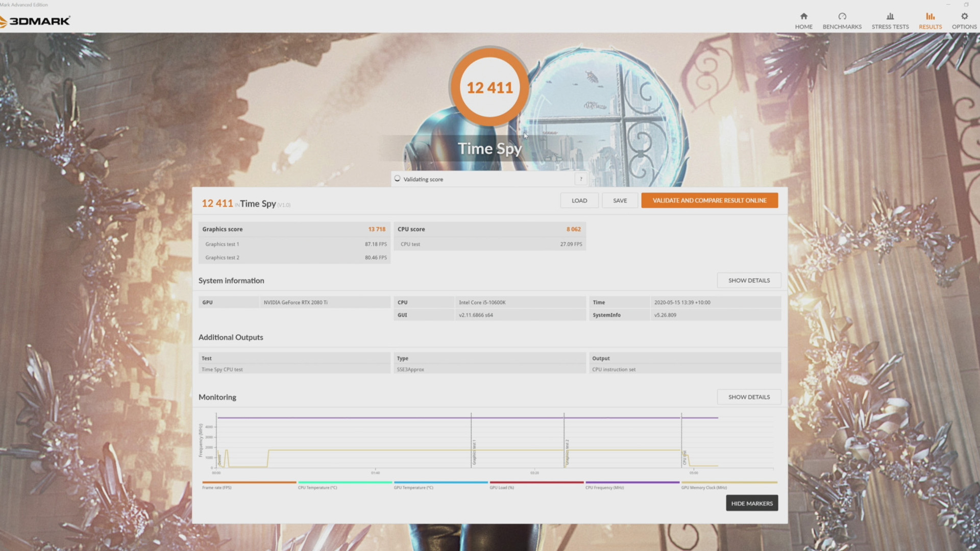Click the SAVE result button
980x551 pixels.
coord(619,200)
